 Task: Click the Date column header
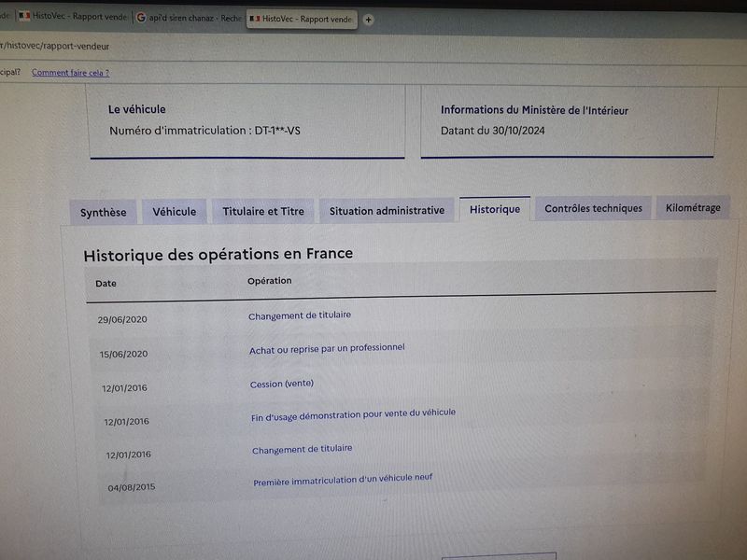(106, 284)
